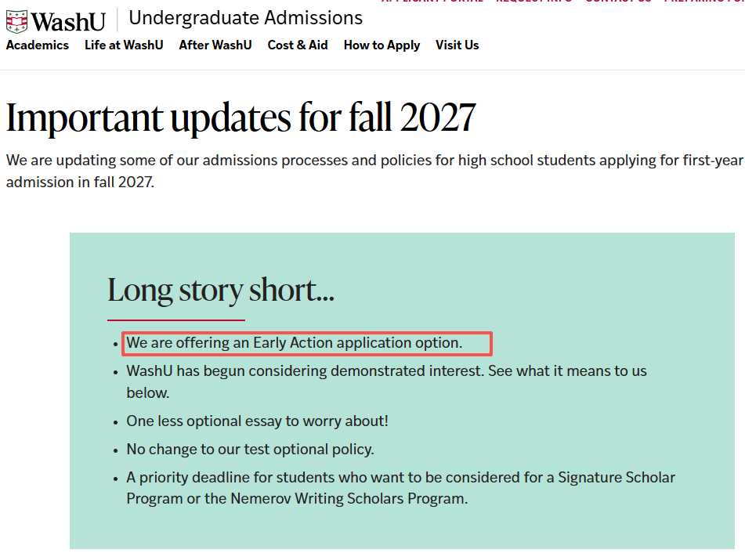745x560 pixels.
Task: Select the After WashU menu item
Action: (x=215, y=45)
